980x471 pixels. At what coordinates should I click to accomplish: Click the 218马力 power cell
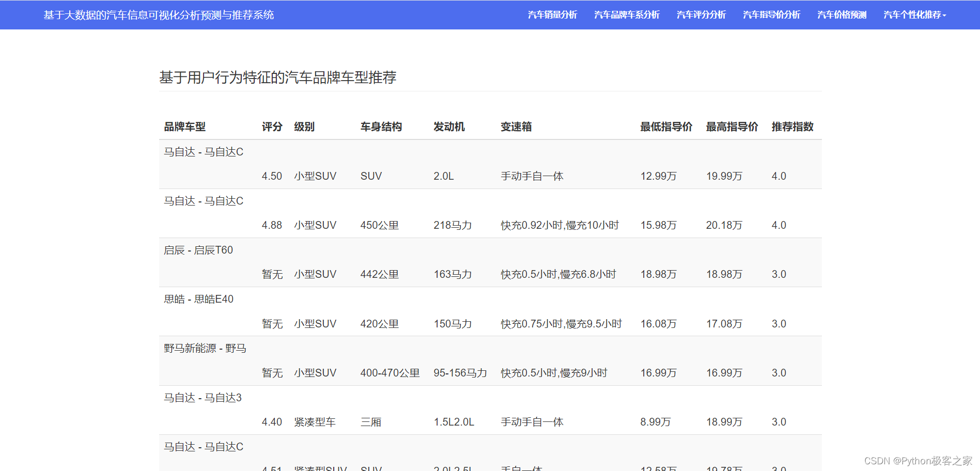pos(453,225)
